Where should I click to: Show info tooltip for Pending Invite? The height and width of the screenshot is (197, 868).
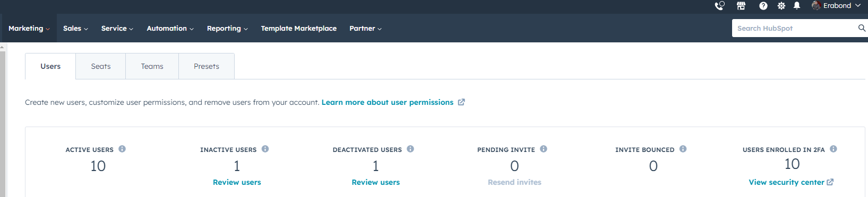(544, 149)
